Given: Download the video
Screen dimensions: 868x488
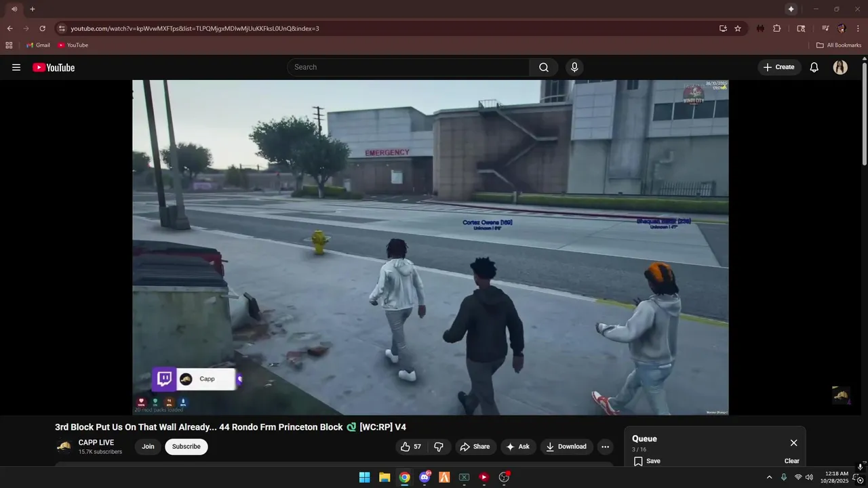Looking at the screenshot, I should coord(567,447).
